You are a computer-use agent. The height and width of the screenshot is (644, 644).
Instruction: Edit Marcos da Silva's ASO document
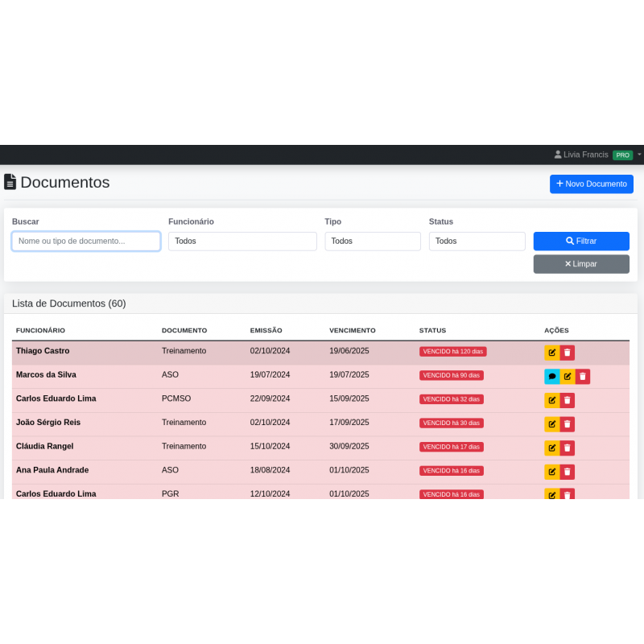[568, 376]
